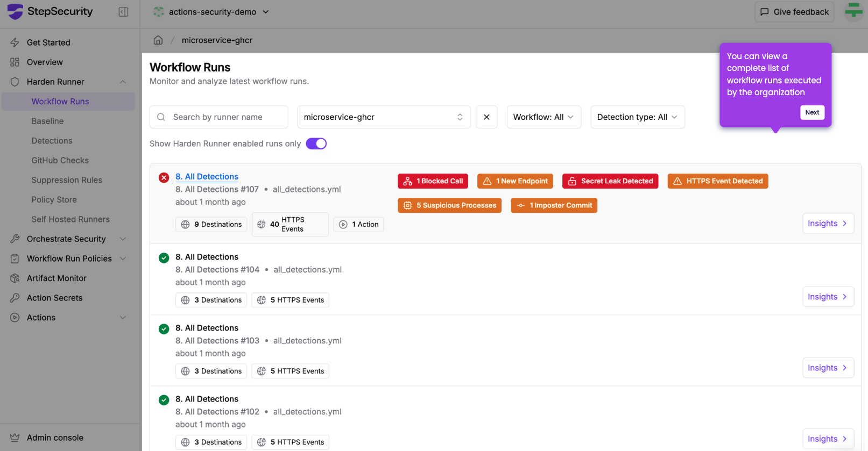This screenshot has height=451, width=868.
Task: Open Overview in sidebar
Action: tap(45, 62)
